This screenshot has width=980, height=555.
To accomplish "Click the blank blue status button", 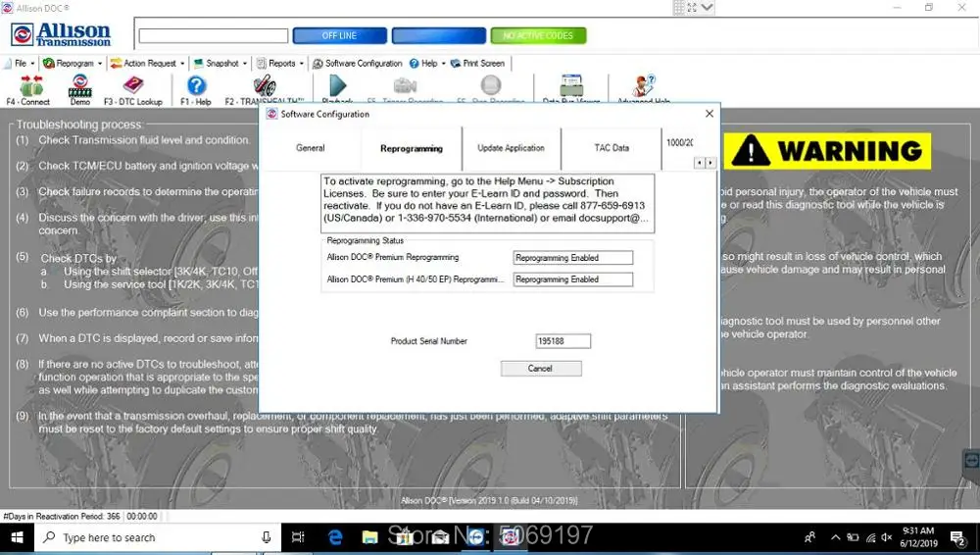I will 439,35.
